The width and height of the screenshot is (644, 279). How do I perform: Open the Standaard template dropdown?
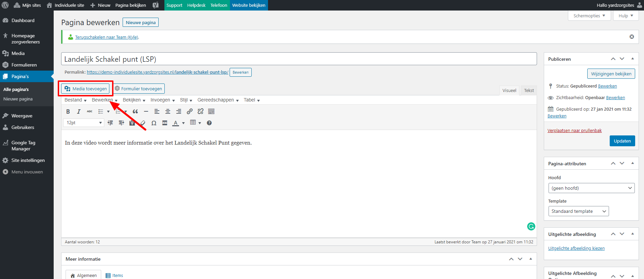pos(578,211)
